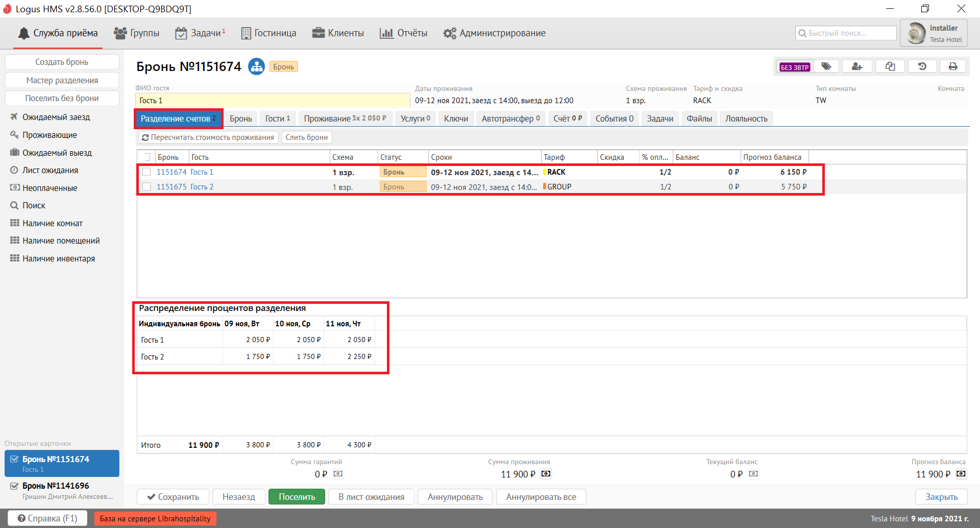Open the Администрирование menu
980x528 pixels.
pos(494,33)
